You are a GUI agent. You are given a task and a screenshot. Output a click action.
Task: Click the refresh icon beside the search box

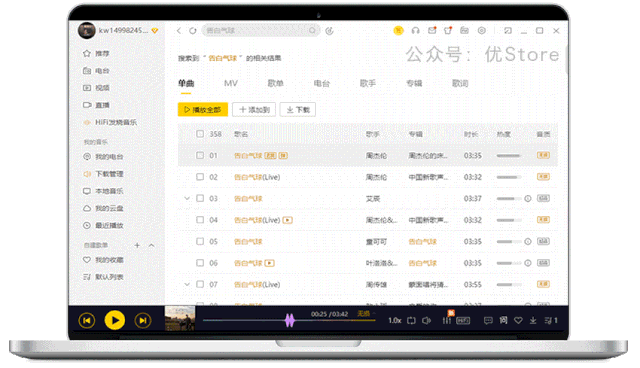click(193, 31)
